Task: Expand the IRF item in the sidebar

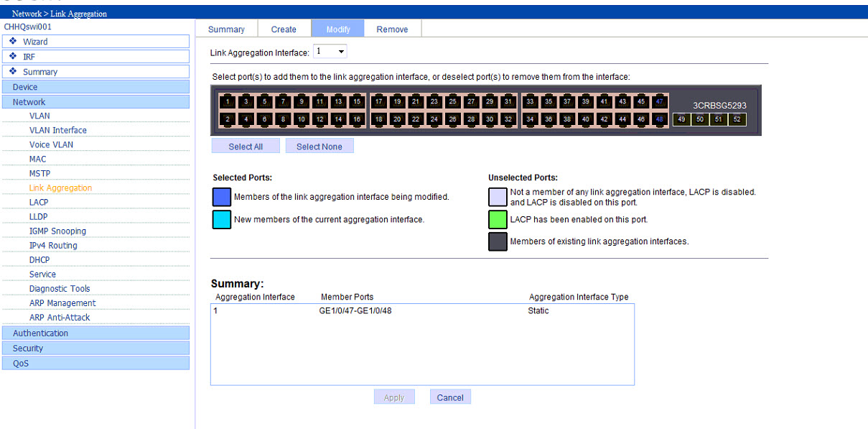Action: tap(29, 57)
